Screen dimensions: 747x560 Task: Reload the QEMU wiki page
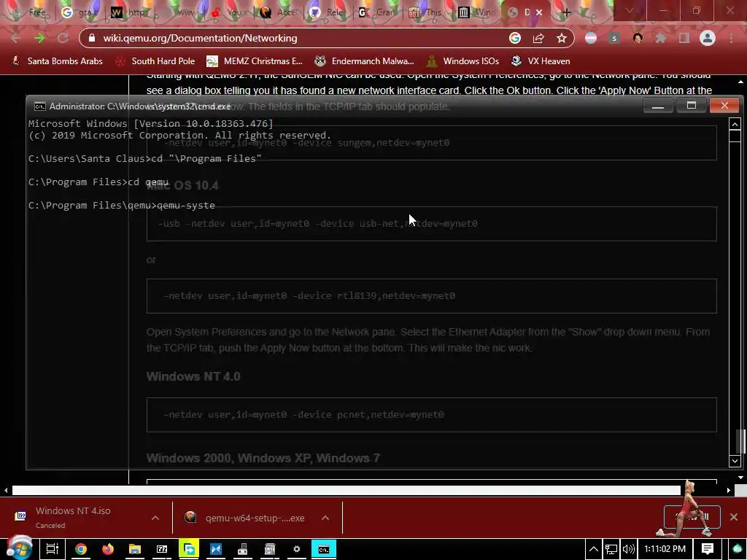63,38
